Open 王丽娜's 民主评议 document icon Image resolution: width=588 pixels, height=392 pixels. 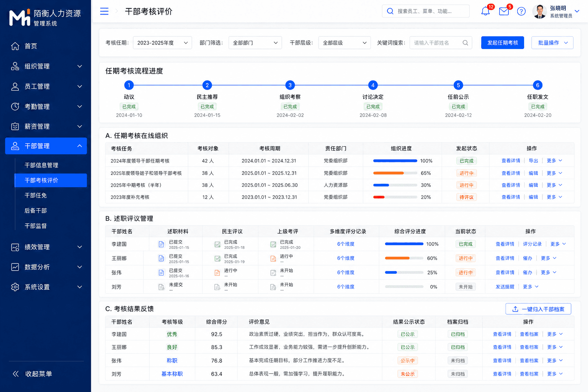click(217, 258)
